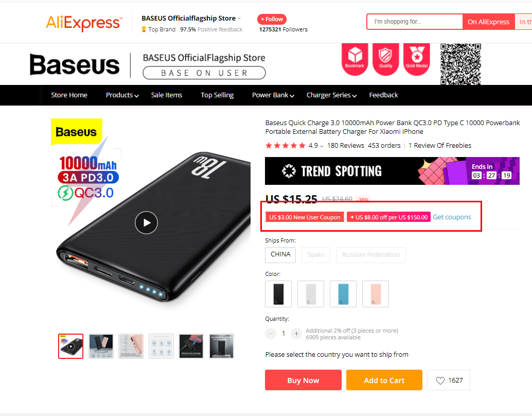The width and height of the screenshot is (532, 416).
Task: Click the Quality shield badge icon
Action: point(385,59)
